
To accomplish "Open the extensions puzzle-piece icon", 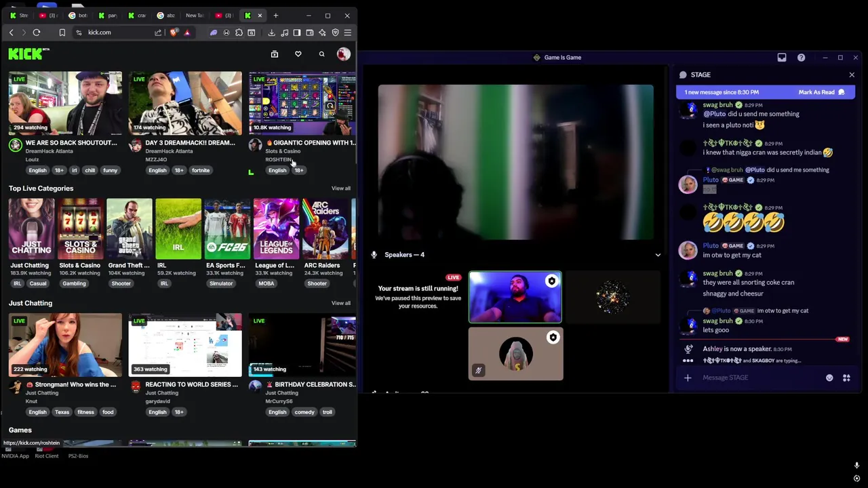I will pyautogui.click(x=239, y=33).
